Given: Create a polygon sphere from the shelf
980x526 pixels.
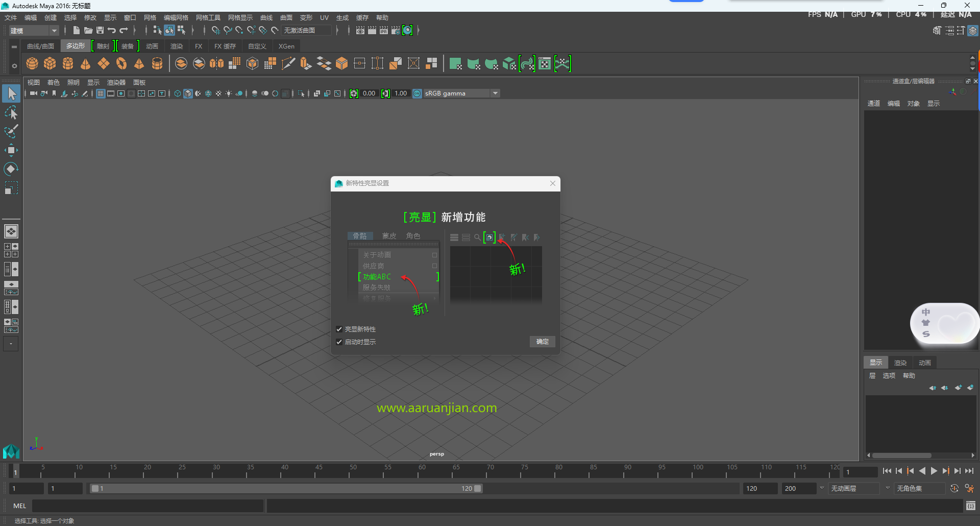Looking at the screenshot, I should point(32,63).
